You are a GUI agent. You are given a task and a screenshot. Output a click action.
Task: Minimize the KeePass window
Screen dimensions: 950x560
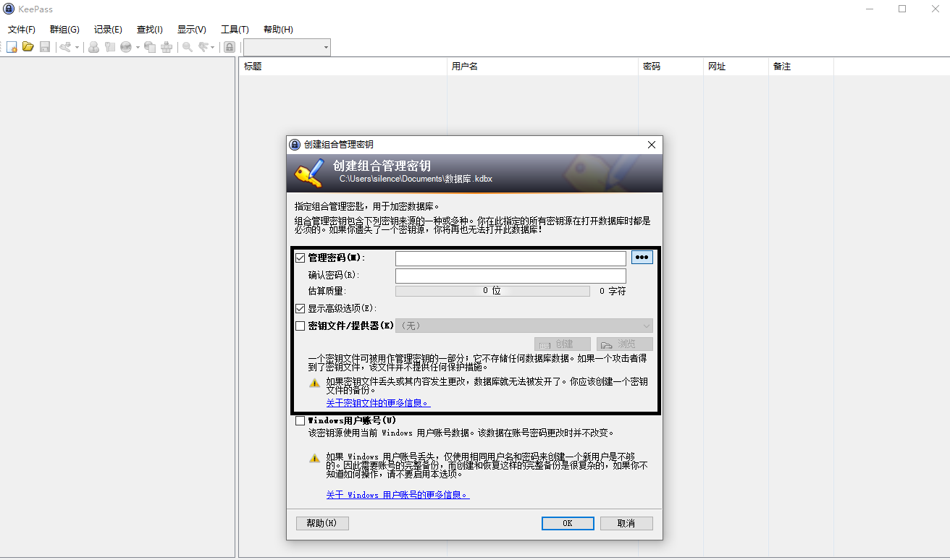point(870,9)
